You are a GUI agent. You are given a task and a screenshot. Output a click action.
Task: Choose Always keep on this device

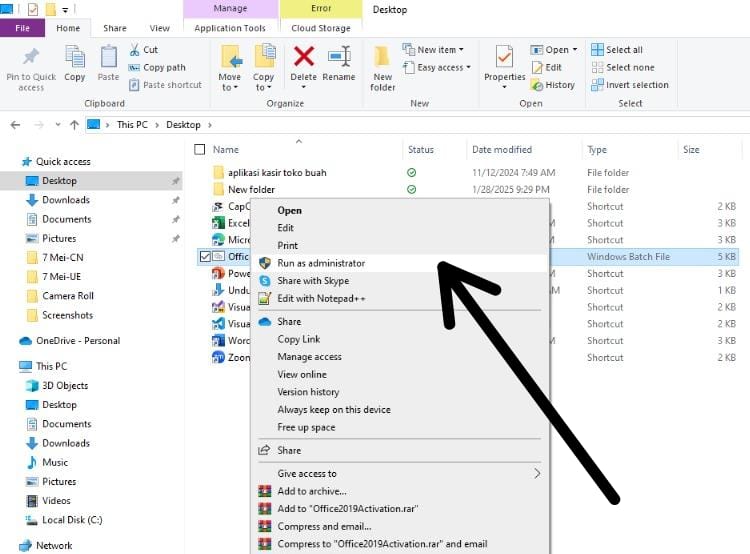(x=400, y=410)
